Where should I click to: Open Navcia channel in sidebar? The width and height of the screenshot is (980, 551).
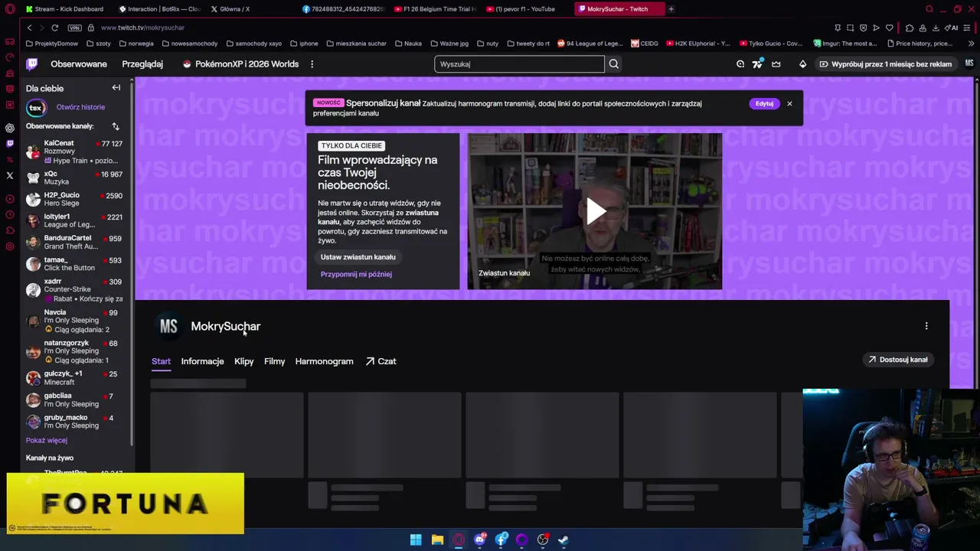point(75,321)
